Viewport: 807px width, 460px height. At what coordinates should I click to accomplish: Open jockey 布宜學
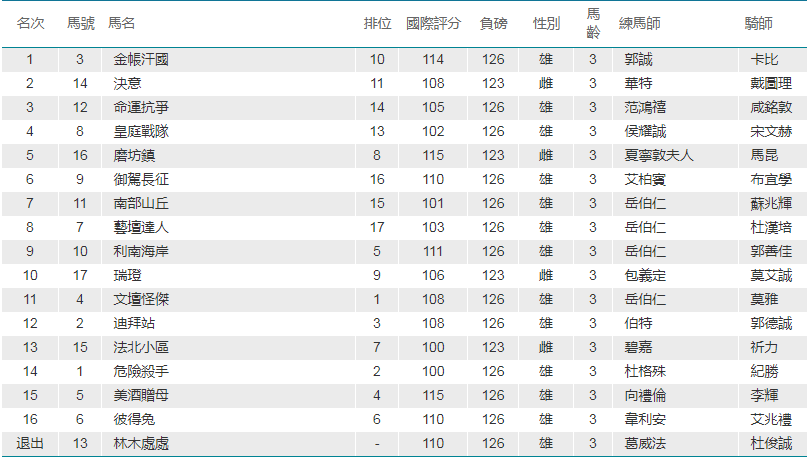pos(771,180)
